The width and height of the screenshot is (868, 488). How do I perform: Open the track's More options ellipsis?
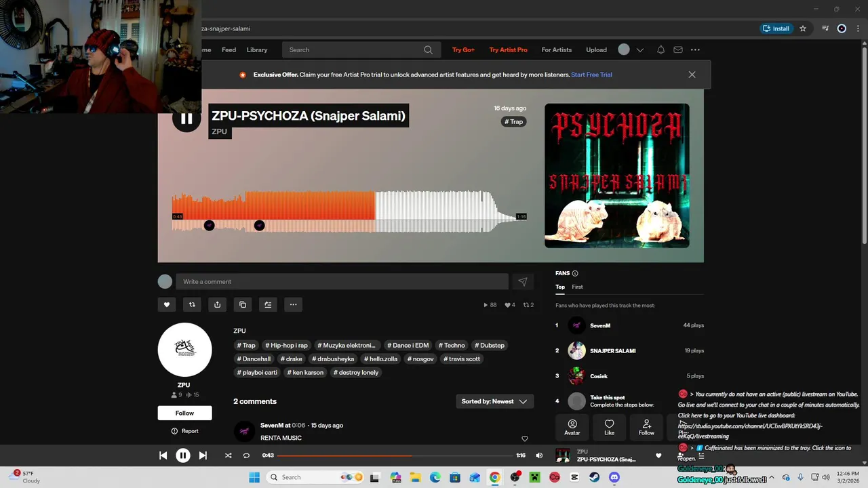tap(293, 304)
